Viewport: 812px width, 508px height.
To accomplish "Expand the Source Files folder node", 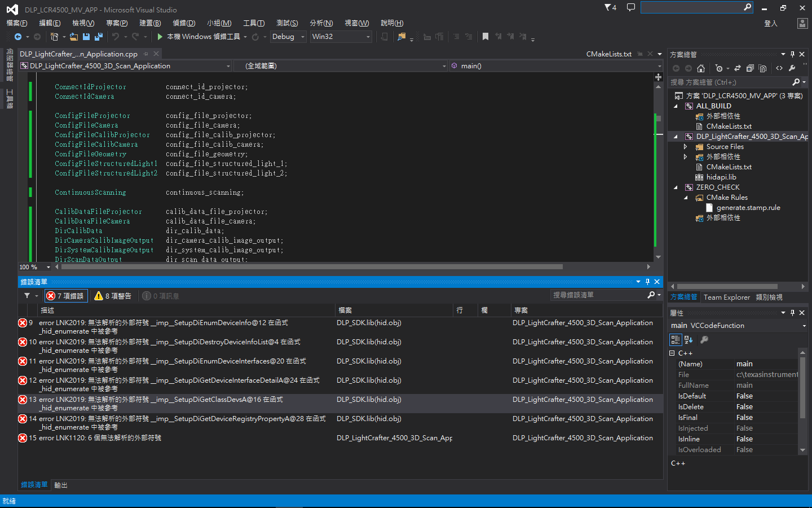I will point(686,147).
